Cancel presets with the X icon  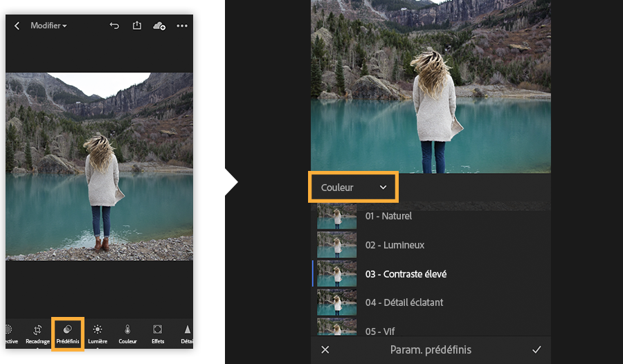pyautogui.click(x=325, y=349)
